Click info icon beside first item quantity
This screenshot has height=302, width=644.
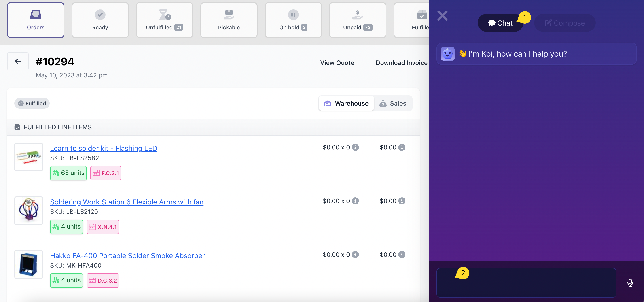[x=355, y=147]
